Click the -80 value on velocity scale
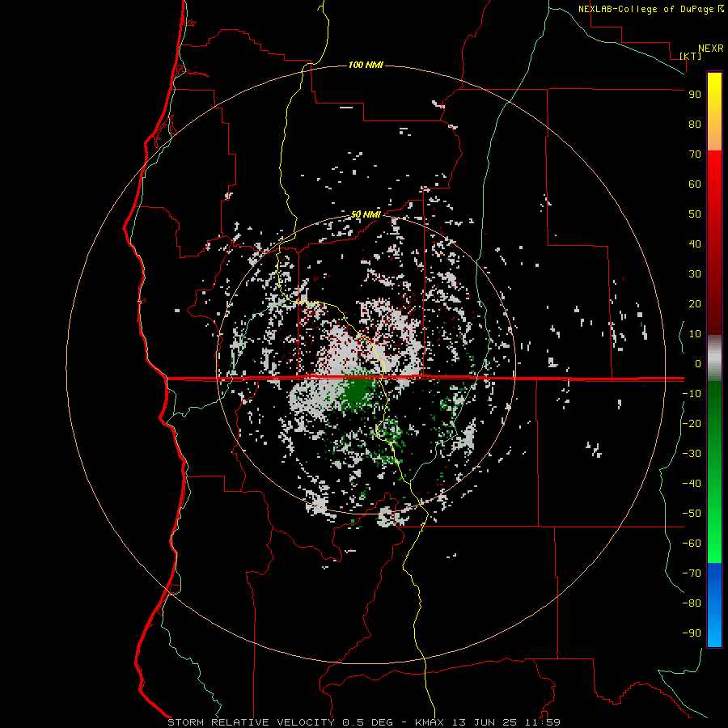728x728 pixels. pos(692,603)
